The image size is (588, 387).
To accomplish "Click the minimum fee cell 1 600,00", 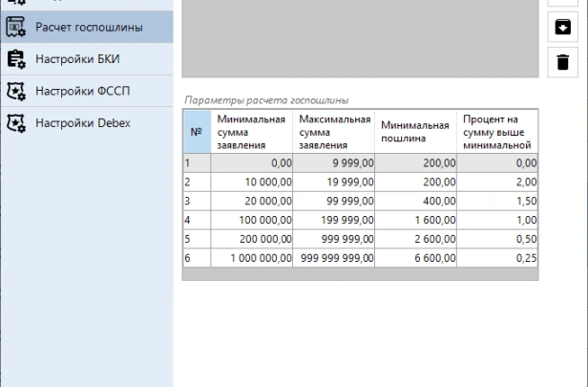I will pyautogui.click(x=416, y=220).
